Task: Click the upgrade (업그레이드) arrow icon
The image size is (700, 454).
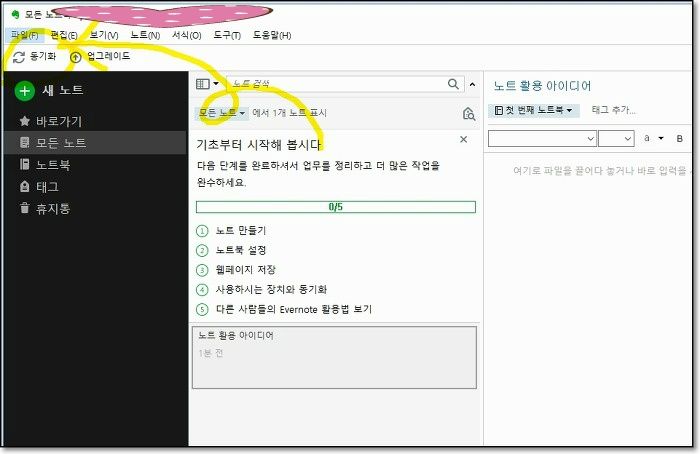Action: coord(75,57)
